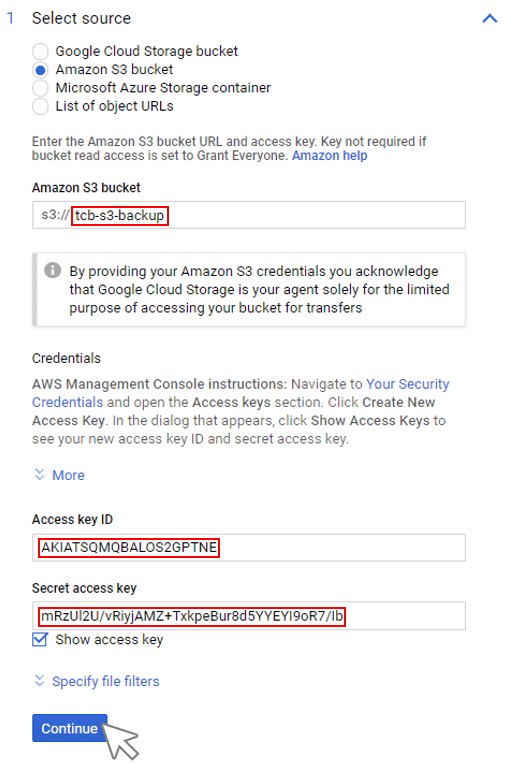Screen dimensions: 509x764
Task: Choose Microsoft Azure Storage container option
Action: point(40,88)
